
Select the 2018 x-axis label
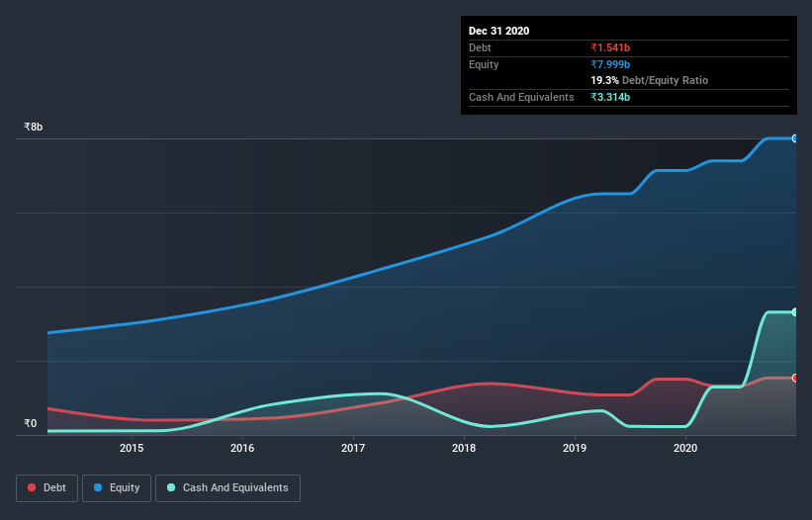(464, 448)
